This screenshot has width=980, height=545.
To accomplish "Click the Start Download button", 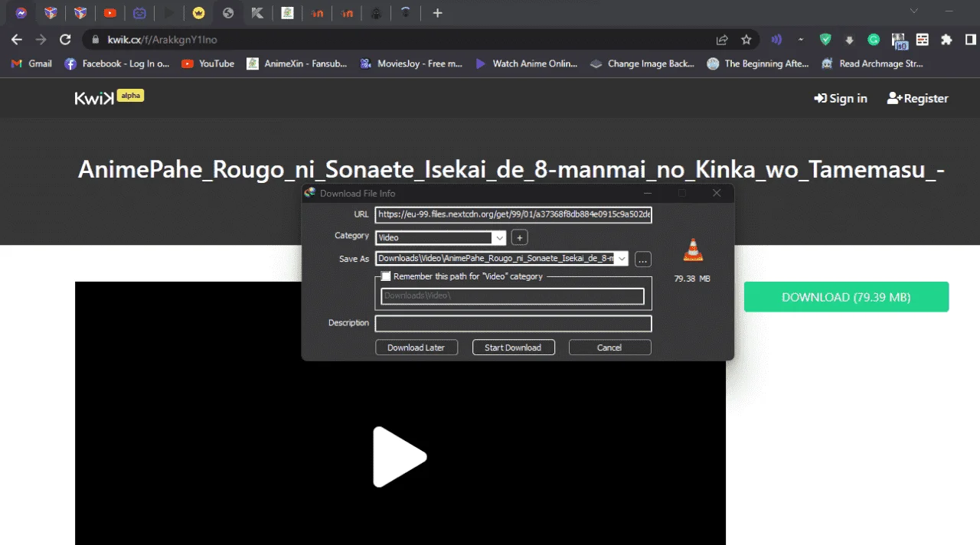I will tap(513, 348).
